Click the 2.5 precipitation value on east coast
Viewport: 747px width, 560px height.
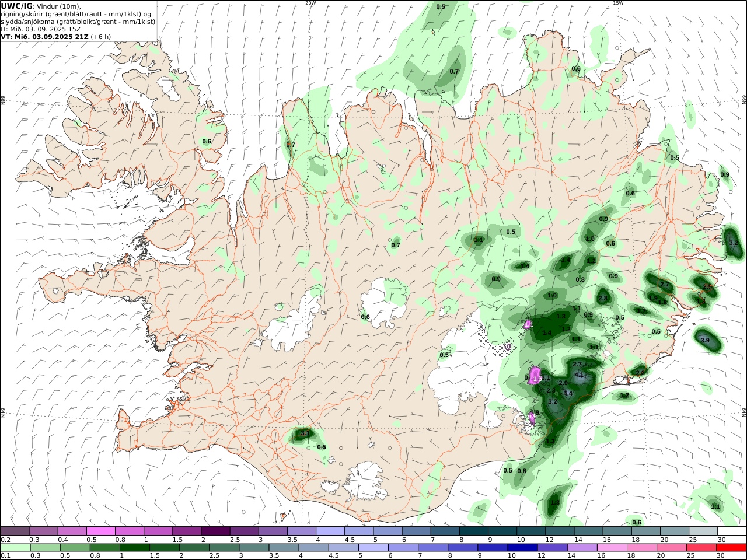(x=707, y=287)
